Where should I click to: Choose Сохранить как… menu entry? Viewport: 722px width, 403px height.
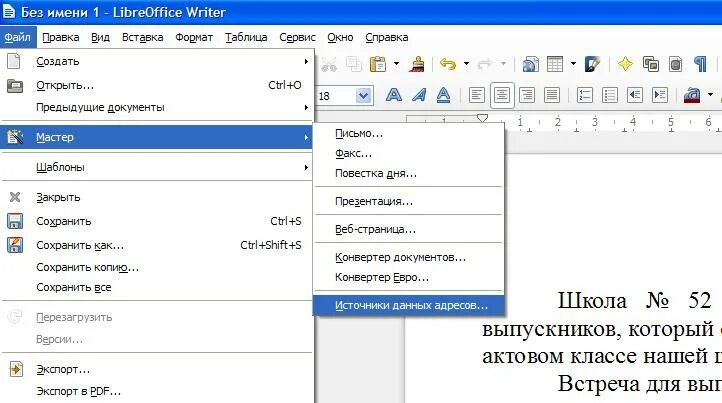tap(157, 245)
